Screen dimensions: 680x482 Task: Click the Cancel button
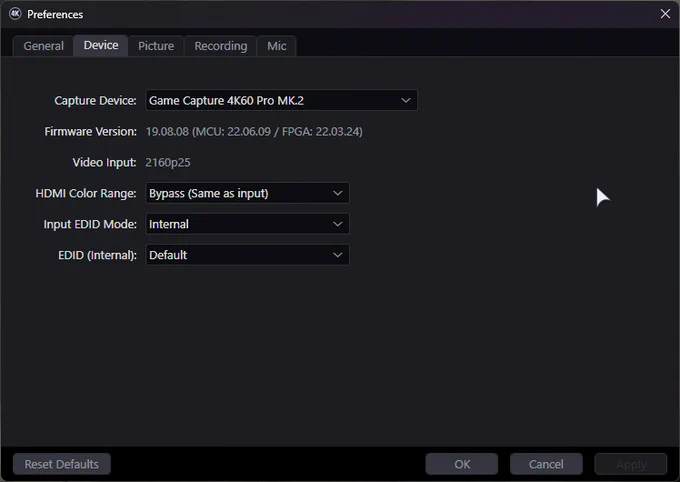point(546,464)
